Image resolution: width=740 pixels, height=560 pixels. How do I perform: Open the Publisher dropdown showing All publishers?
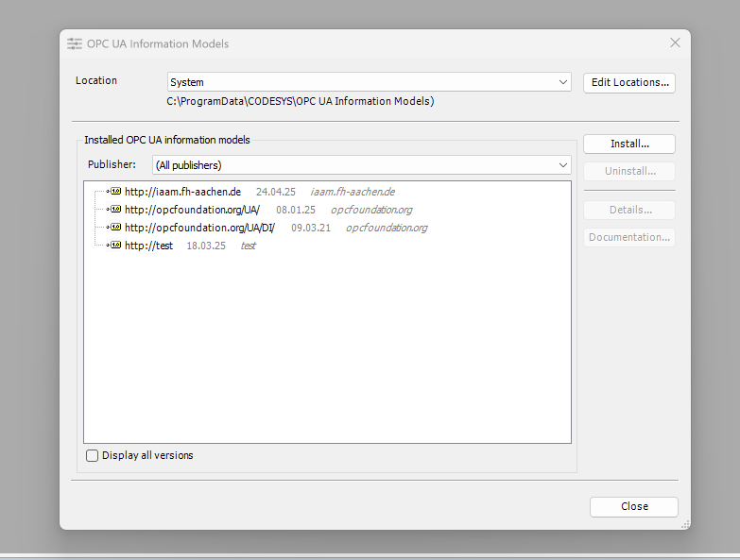pos(362,165)
